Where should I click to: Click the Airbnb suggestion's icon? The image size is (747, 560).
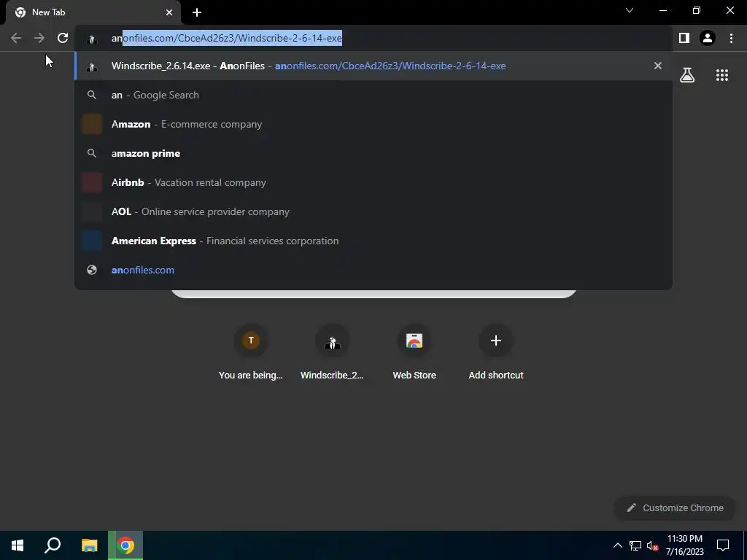[92, 182]
